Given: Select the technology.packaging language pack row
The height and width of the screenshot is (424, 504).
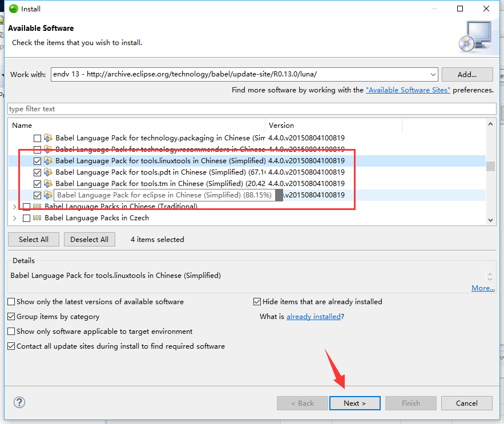Looking at the screenshot, I should [x=247, y=138].
